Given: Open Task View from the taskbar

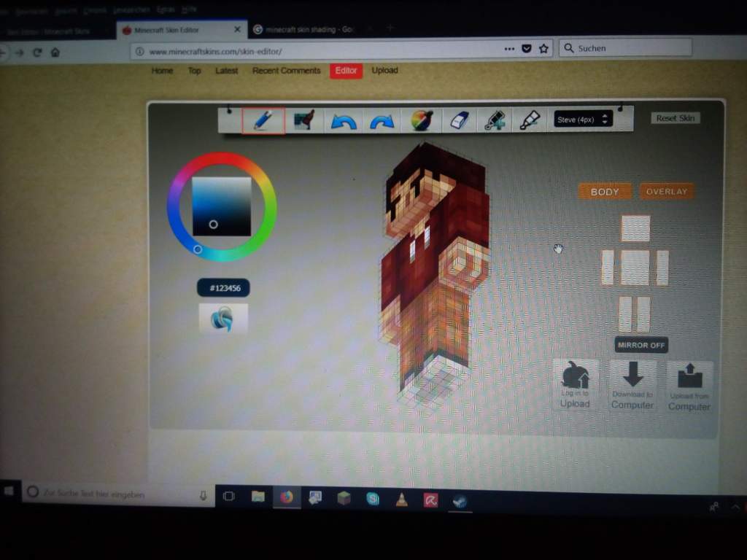Looking at the screenshot, I should tap(228, 496).
